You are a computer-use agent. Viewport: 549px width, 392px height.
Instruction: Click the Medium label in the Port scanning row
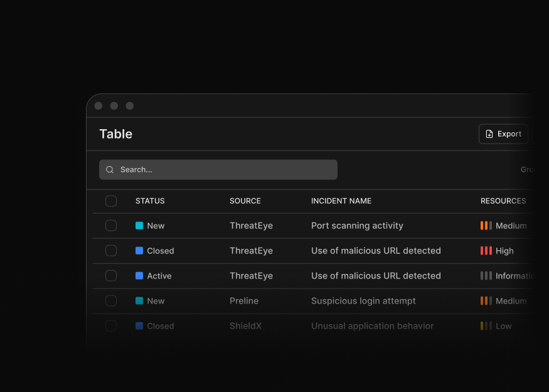(511, 226)
